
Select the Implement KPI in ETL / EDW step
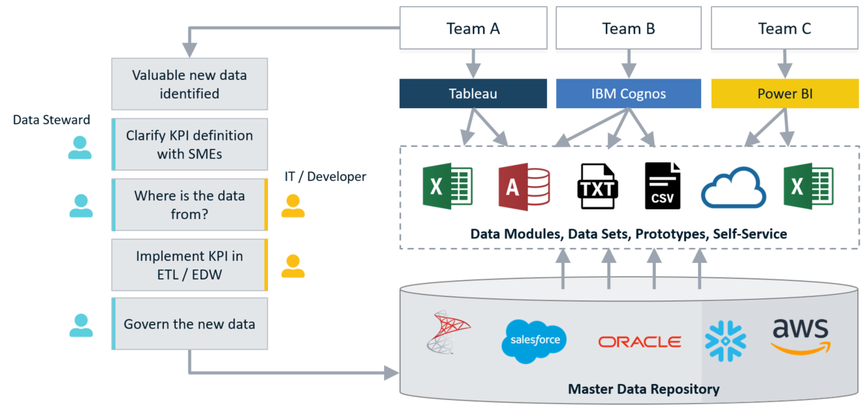click(x=189, y=265)
